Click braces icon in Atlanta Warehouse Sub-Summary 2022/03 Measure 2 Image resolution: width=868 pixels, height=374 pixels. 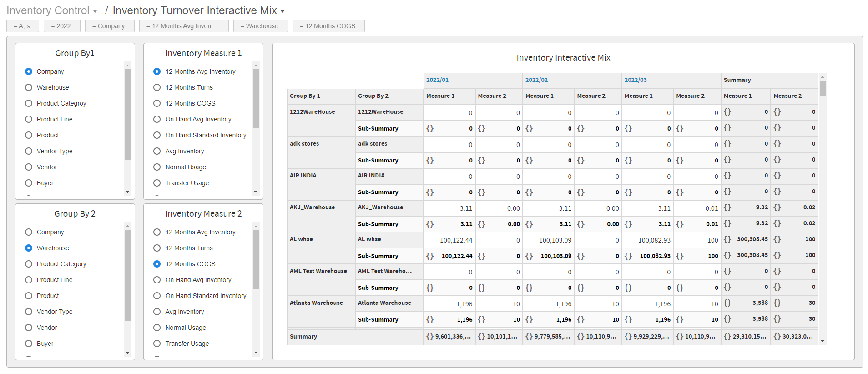tap(680, 320)
